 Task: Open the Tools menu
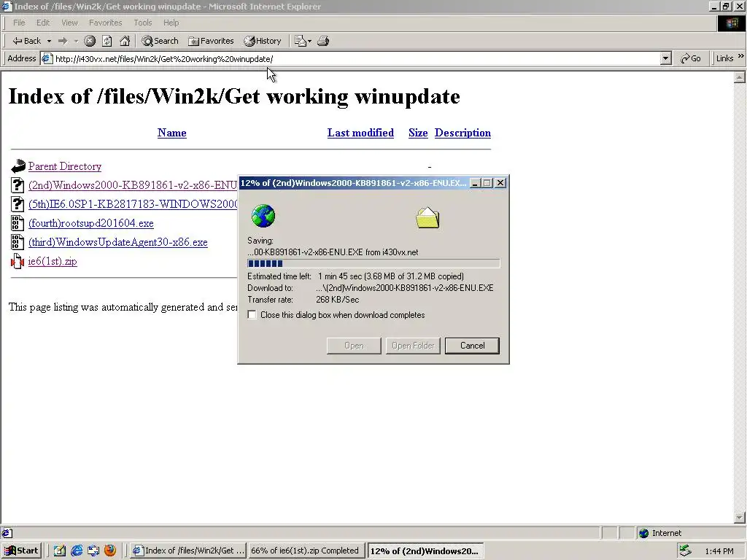142,23
